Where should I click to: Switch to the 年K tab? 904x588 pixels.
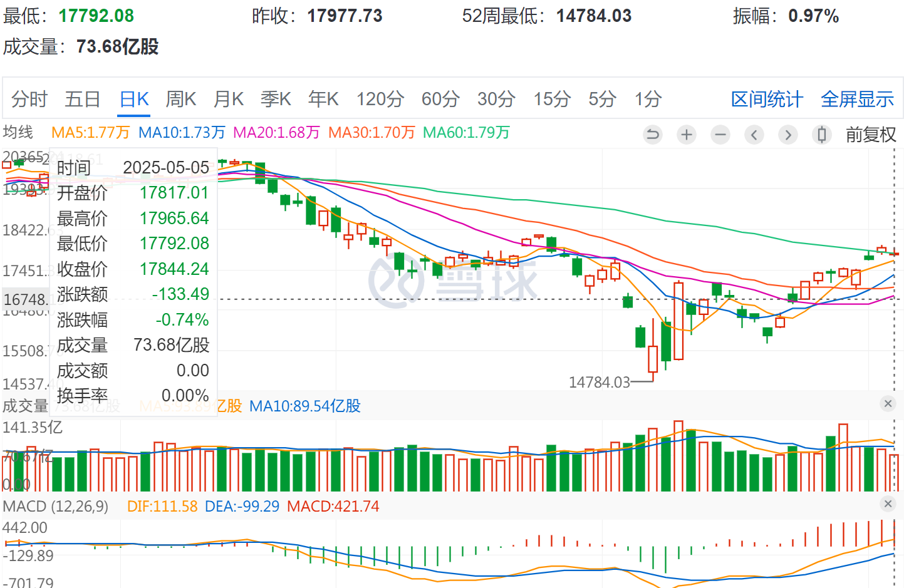[324, 99]
